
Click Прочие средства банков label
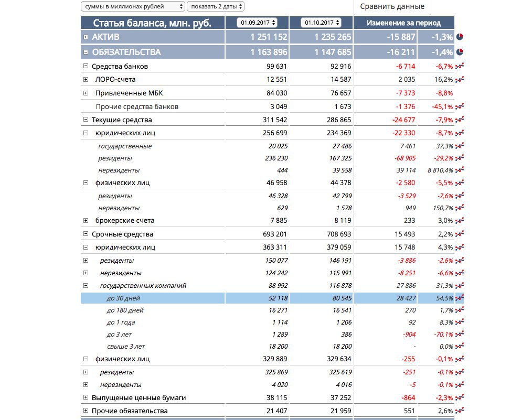(137, 107)
